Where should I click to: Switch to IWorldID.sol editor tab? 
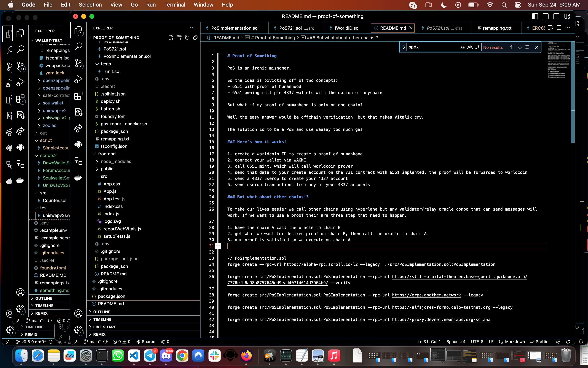347,28
